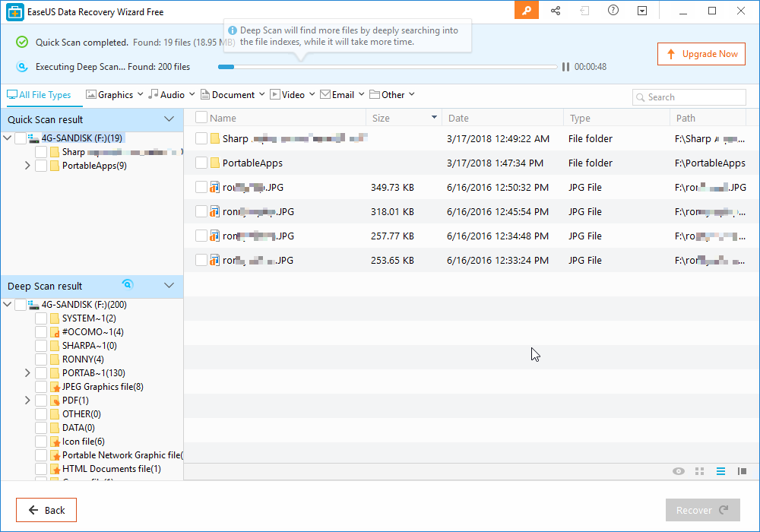Viewport: 760px width, 532px height.
Task: Select 4G-SANDISK (F:)(19) drive in quick scan
Action: 81,138
